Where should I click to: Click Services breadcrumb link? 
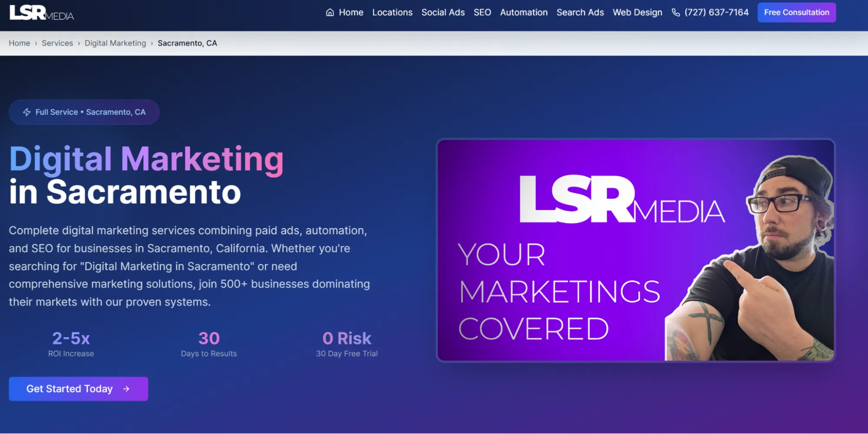tap(57, 43)
